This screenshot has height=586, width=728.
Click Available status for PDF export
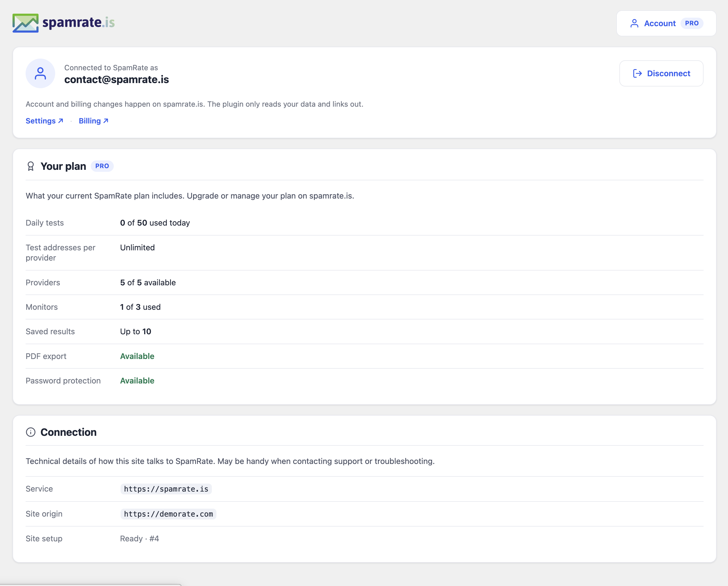(137, 356)
